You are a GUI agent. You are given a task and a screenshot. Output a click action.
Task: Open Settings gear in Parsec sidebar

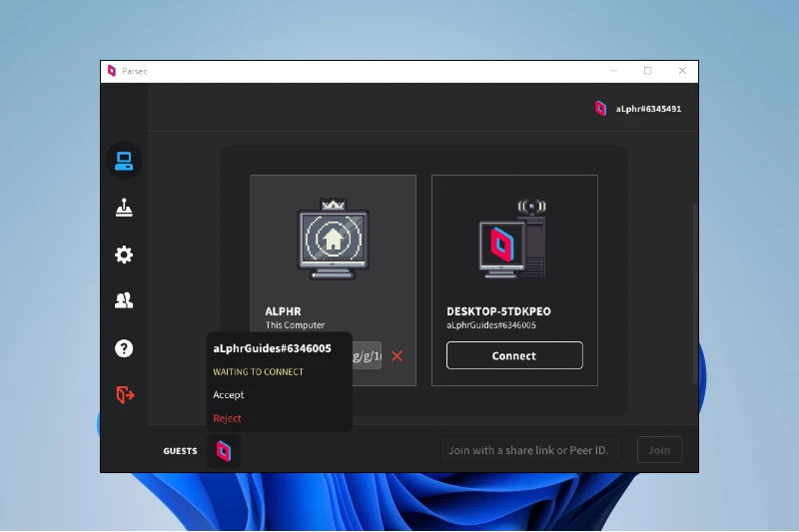(x=124, y=255)
